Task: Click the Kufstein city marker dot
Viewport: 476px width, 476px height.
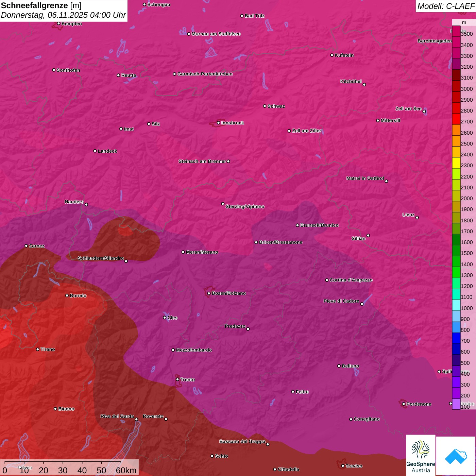Action: coord(332,55)
